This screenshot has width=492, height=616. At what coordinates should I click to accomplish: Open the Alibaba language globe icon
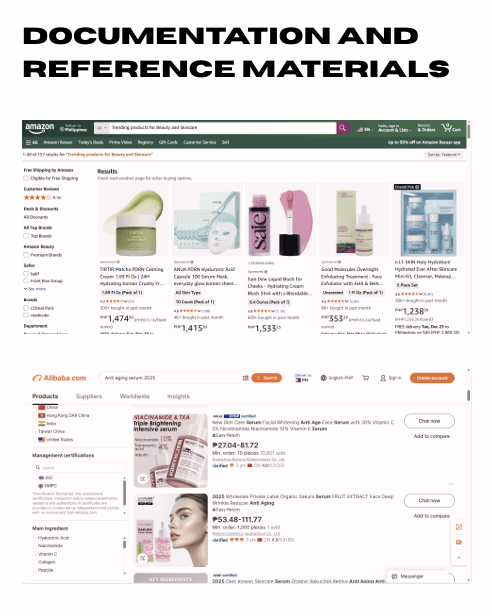[323, 378]
